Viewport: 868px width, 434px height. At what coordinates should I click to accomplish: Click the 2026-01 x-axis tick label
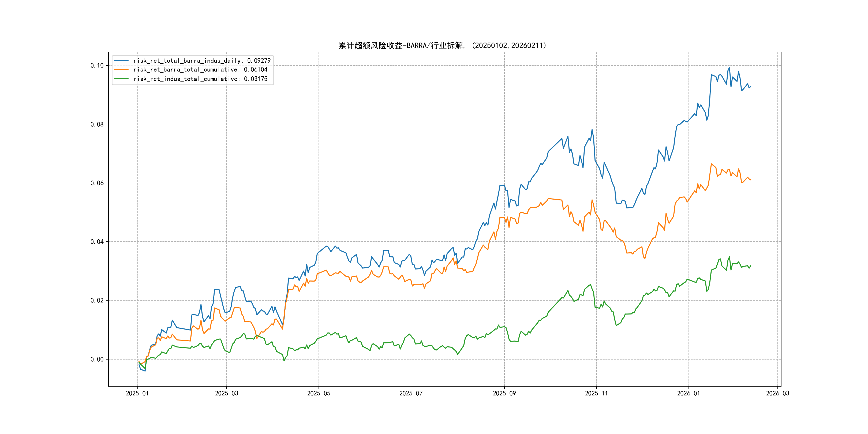click(x=689, y=393)
